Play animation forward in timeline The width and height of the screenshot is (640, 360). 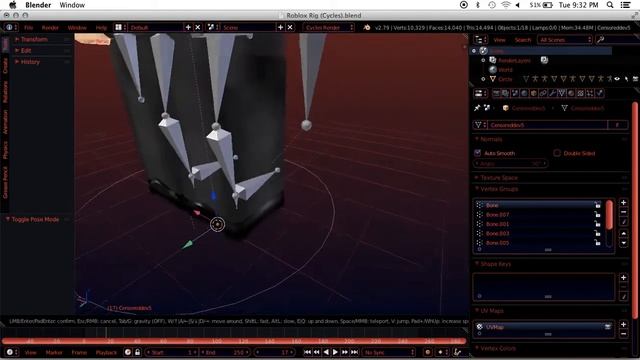[336, 352]
